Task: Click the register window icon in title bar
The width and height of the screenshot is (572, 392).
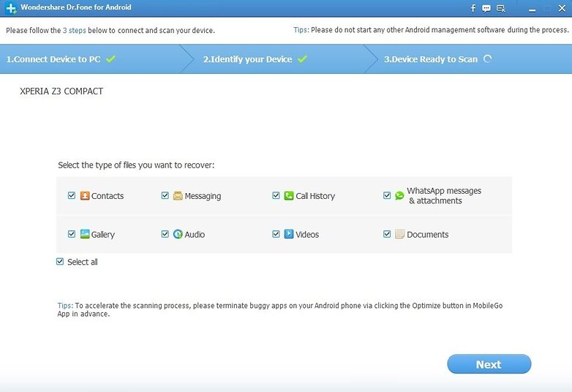Action: [501, 8]
